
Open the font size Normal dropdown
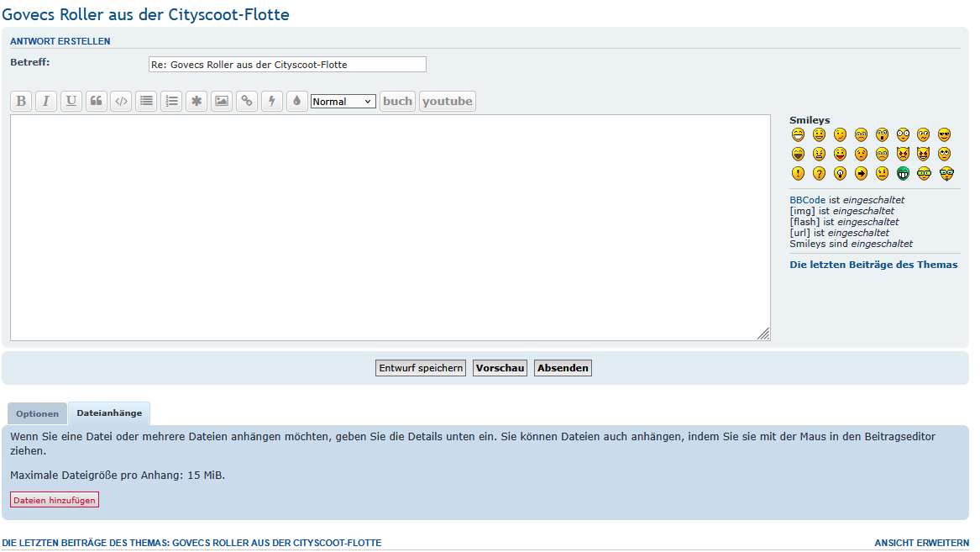[343, 102]
